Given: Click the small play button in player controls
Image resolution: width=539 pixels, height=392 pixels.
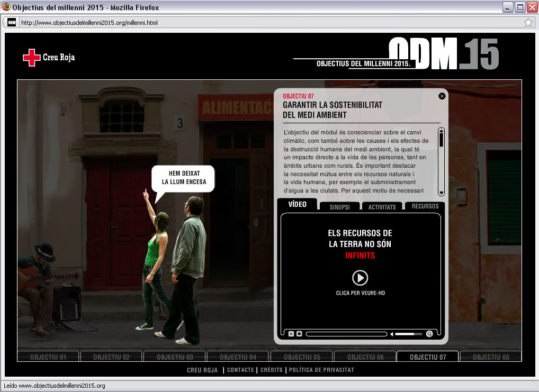Looking at the screenshot, I should (291, 334).
